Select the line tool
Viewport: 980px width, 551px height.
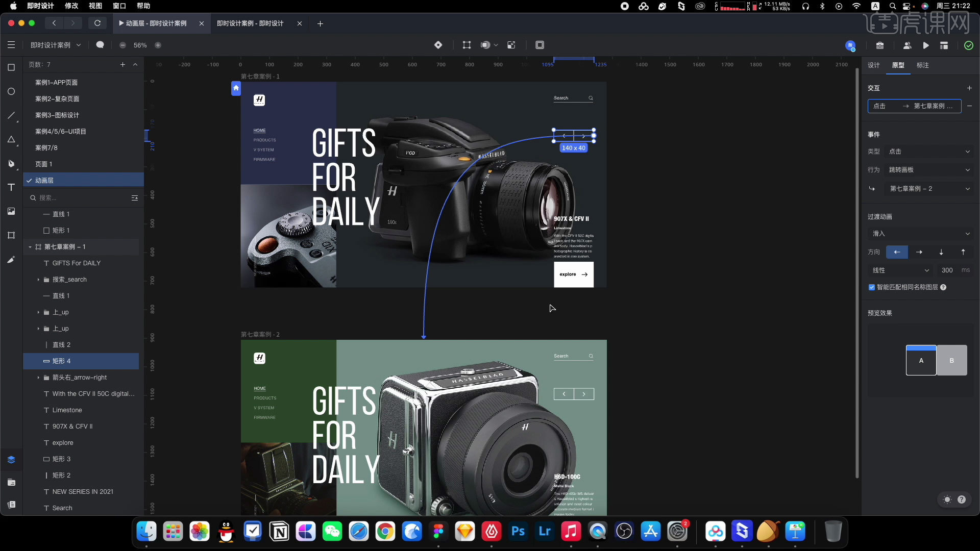click(x=11, y=115)
